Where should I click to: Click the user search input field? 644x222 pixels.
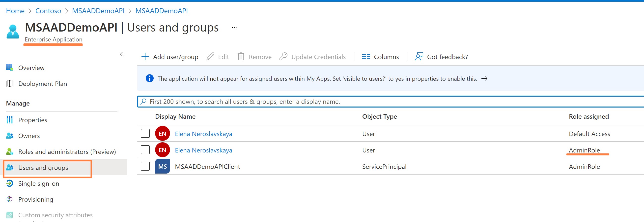coord(391,102)
